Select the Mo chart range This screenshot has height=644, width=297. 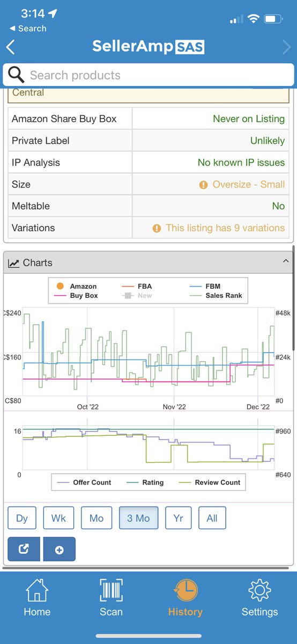(96, 518)
